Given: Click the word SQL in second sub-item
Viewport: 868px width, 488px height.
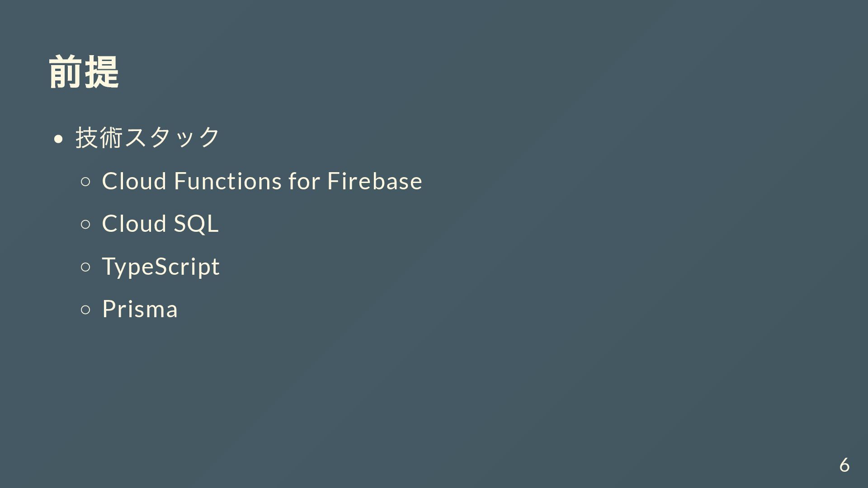Looking at the screenshot, I should point(196,223).
